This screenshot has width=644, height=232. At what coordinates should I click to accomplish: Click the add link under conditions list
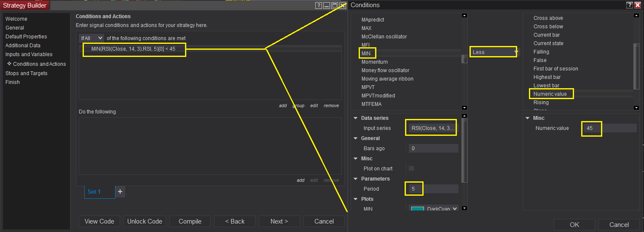pos(283,105)
